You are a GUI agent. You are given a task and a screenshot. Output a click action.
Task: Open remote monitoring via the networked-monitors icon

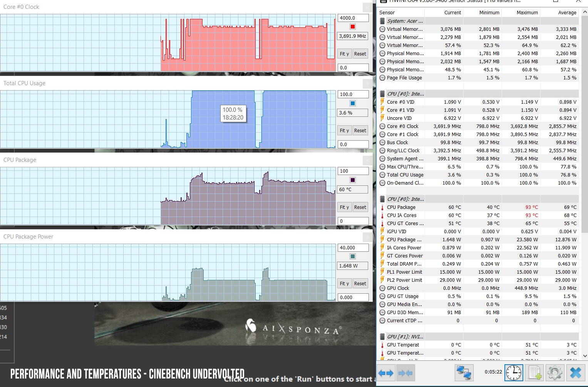(x=464, y=372)
